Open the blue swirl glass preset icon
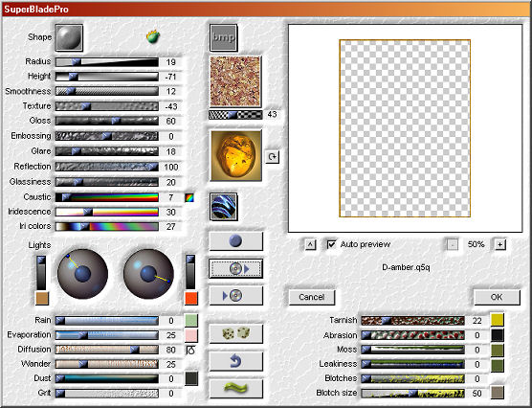Image resolution: width=532 pixels, height=408 pixels. point(223,207)
